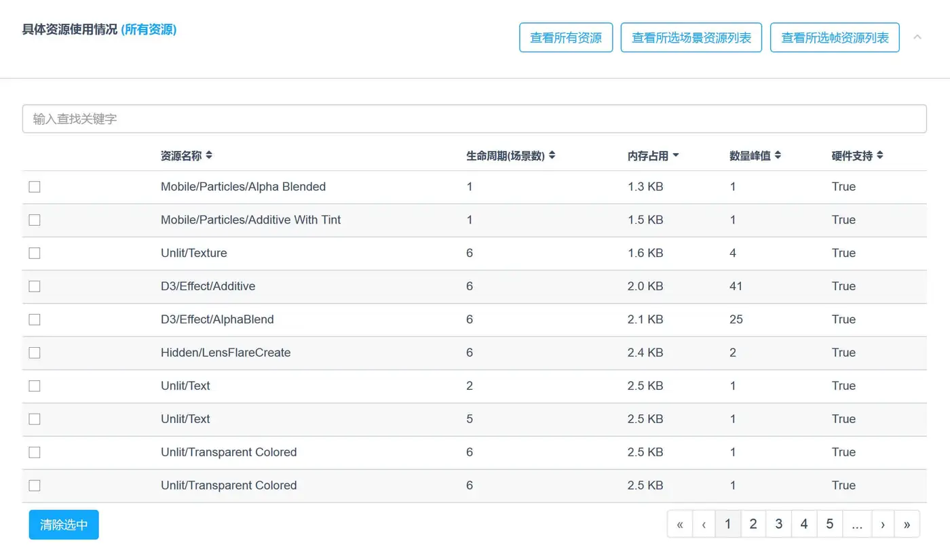Viewport: 950px width, 560px height.
Task: Check the Unlit/Text checkbox with lifecycle 2
Action: pyautogui.click(x=35, y=386)
